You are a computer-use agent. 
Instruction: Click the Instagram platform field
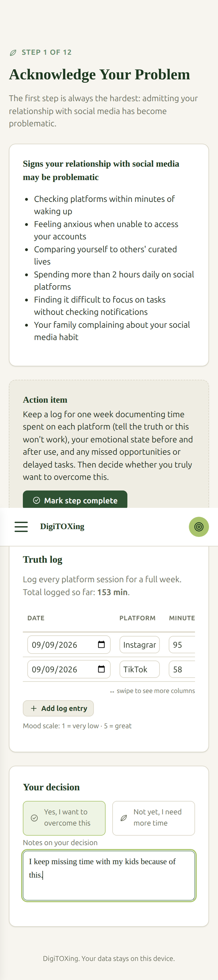(x=140, y=644)
